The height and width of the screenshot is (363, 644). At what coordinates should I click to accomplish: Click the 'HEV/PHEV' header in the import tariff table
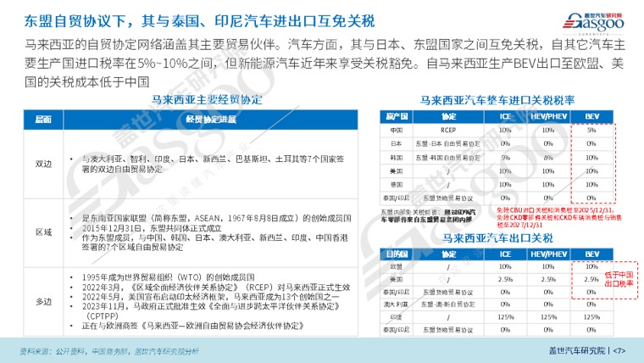click(x=549, y=117)
